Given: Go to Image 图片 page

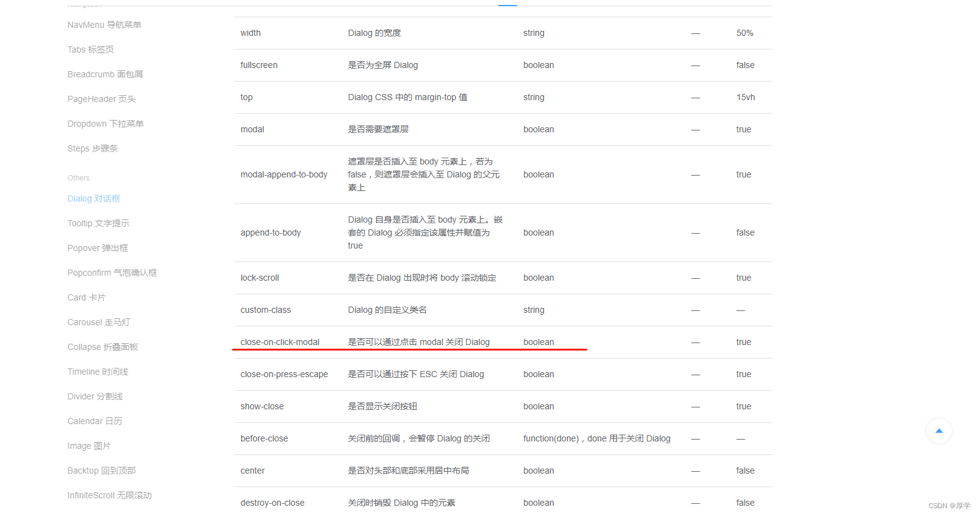Looking at the screenshot, I should pyautogui.click(x=89, y=446).
